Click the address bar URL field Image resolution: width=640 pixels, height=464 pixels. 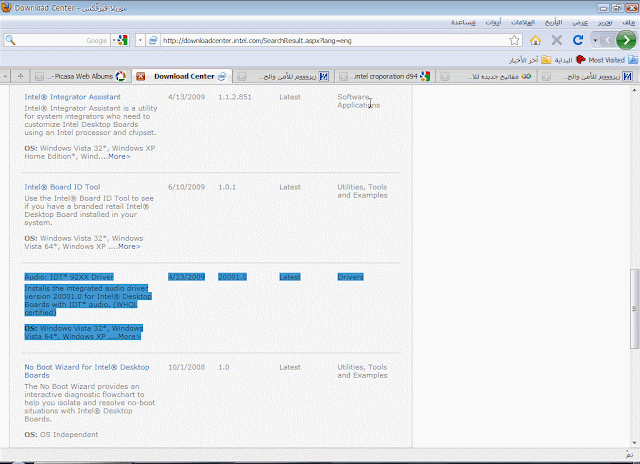334,40
